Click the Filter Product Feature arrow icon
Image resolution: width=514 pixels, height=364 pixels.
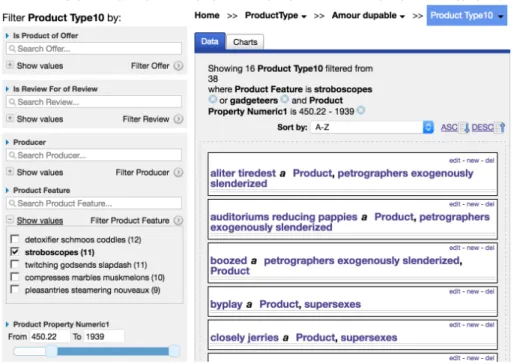click(x=179, y=220)
